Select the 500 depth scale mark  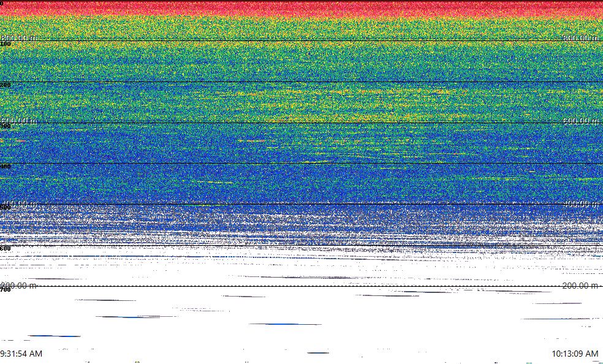(6, 208)
